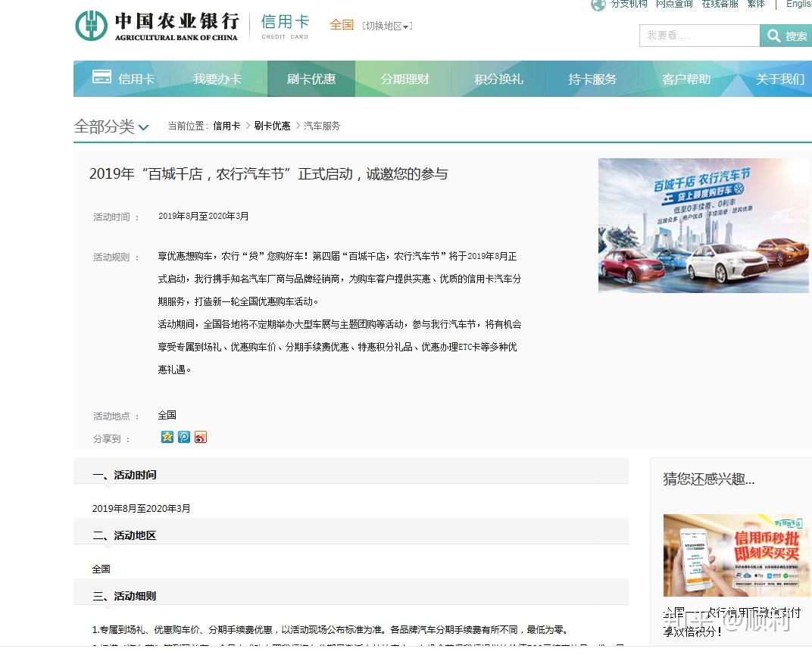Image resolution: width=812 pixels, height=655 pixels.
Task: Click the 在线客服 link at top
Action: point(720,4)
